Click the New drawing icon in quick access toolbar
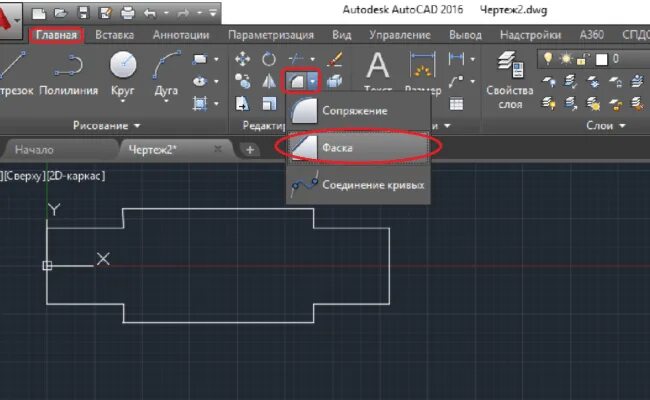 [x=39, y=14]
